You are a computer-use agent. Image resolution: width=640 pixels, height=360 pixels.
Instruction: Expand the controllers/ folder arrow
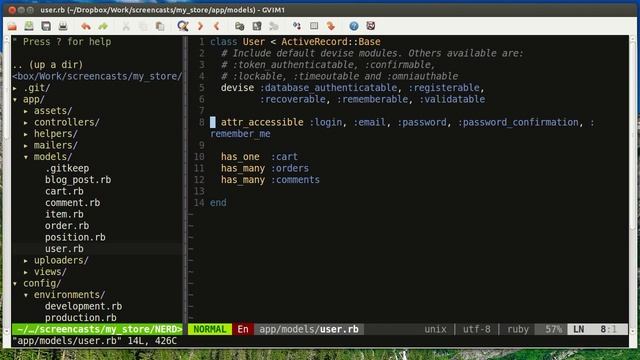(x=26, y=122)
